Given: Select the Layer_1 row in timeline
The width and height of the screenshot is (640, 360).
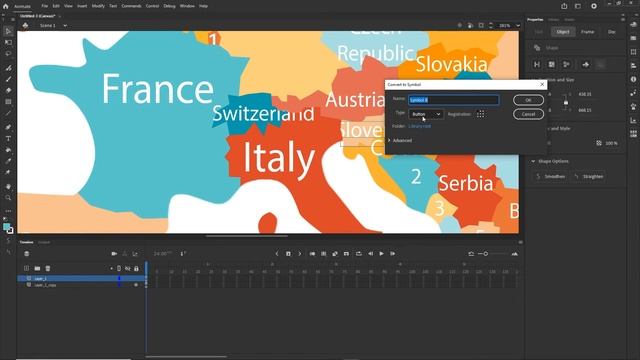Looking at the screenshot, I should pyautogui.click(x=81, y=278).
